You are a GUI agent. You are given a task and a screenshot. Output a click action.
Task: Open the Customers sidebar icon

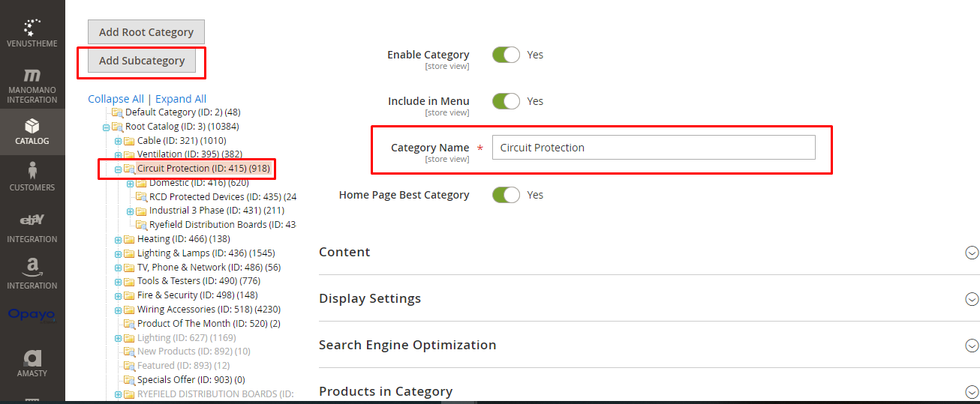[x=32, y=176]
